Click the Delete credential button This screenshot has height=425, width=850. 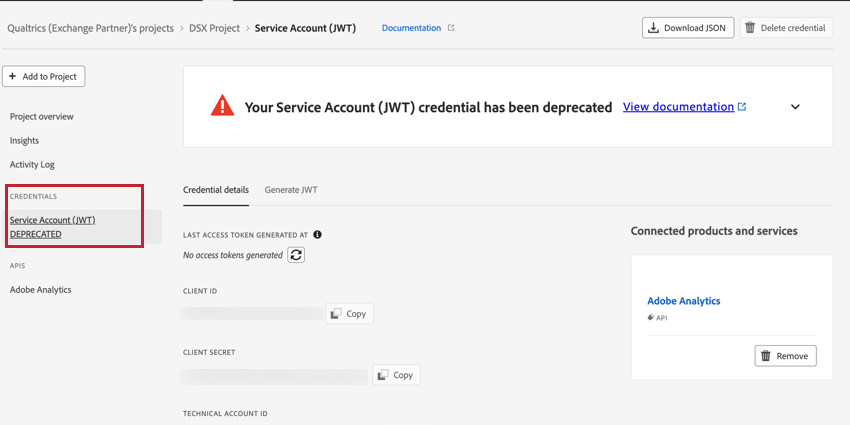click(x=785, y=28)
